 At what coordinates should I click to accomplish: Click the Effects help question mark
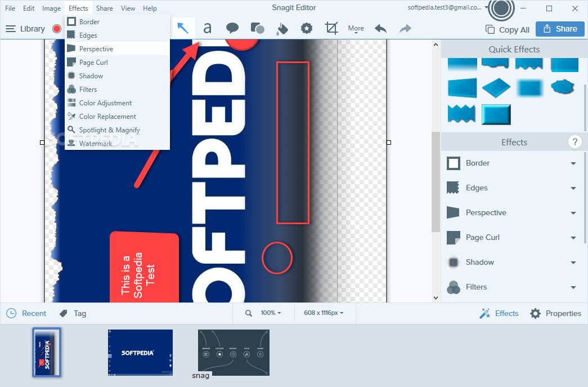(x=574, y=143)
